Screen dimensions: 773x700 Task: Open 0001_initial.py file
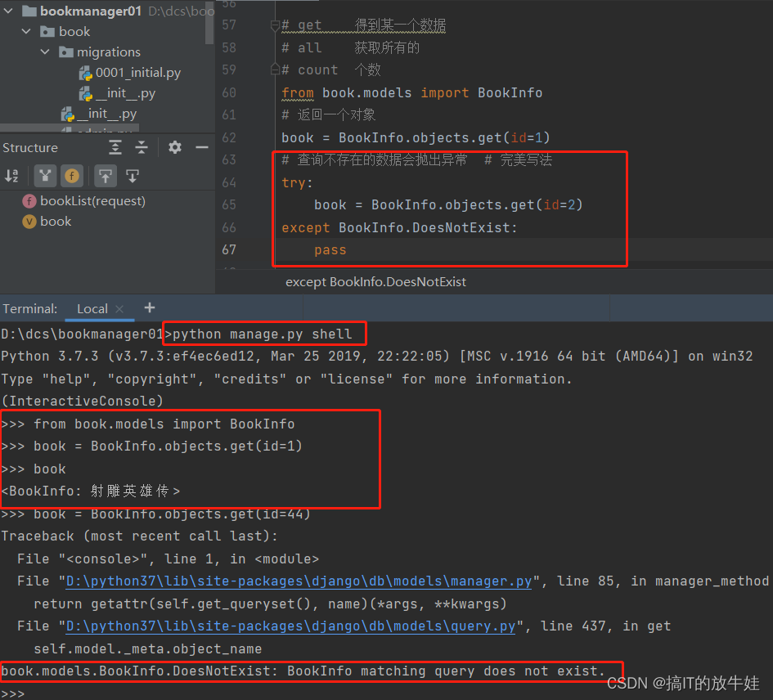(x=138, y=73)
